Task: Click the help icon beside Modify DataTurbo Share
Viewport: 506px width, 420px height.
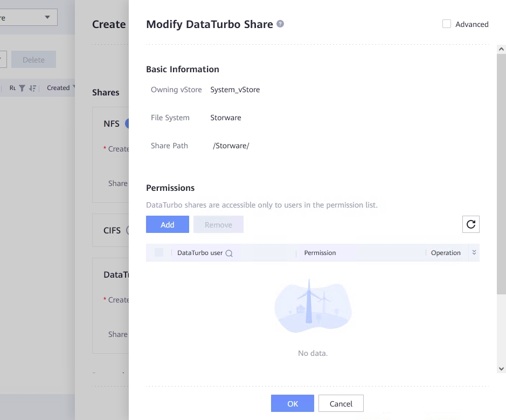Action: point(280,24)
